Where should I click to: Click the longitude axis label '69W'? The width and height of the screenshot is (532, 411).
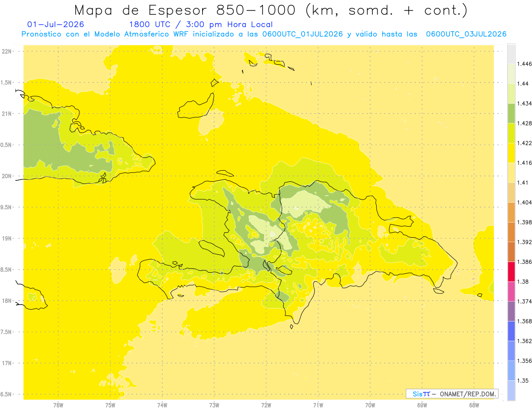(x=422, y=405)
